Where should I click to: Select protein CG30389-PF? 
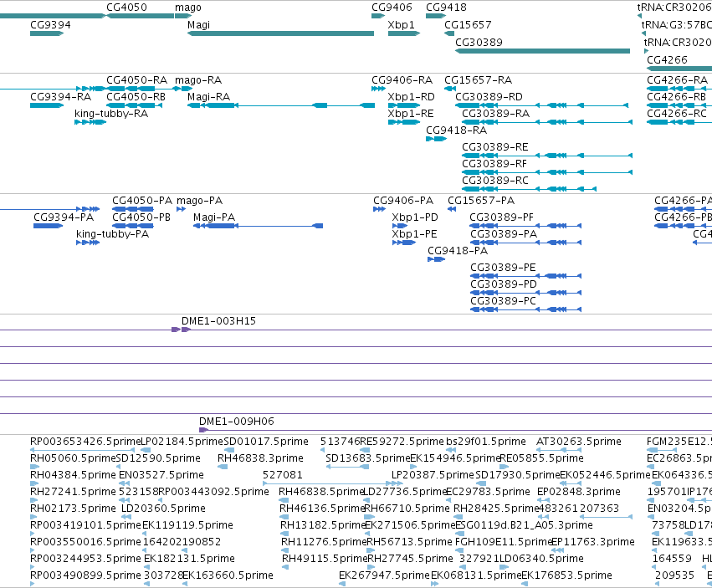point(525,226)
